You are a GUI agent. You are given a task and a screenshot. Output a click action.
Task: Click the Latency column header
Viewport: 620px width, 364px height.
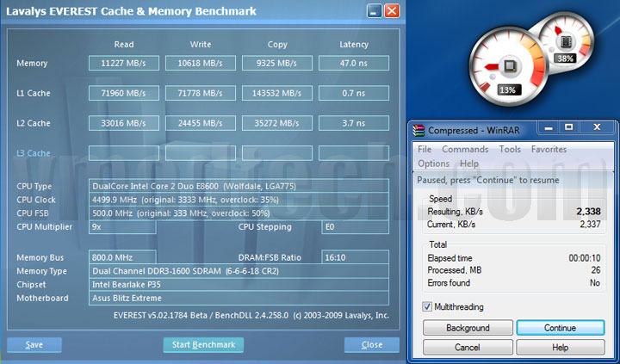(354, 45)
